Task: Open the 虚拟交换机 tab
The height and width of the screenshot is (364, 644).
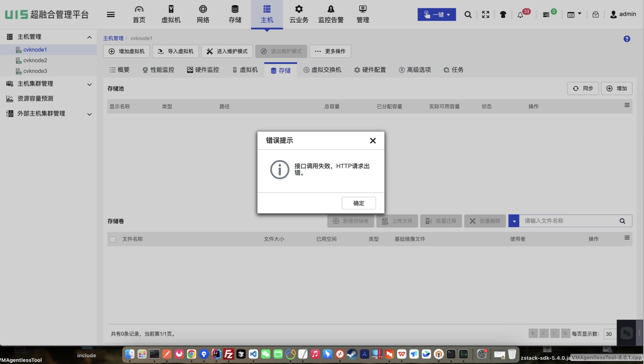Action: (x=322, y=70)
